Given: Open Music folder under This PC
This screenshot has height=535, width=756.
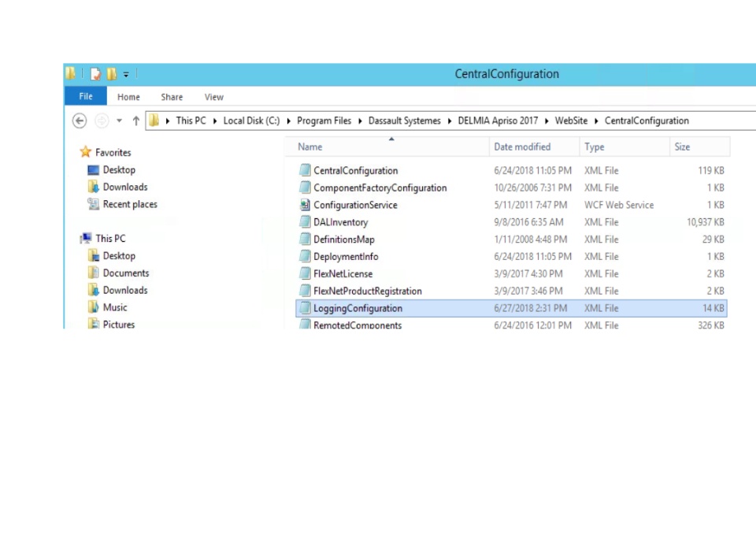Looking at the screenshot, I should [x=115, y=307].
